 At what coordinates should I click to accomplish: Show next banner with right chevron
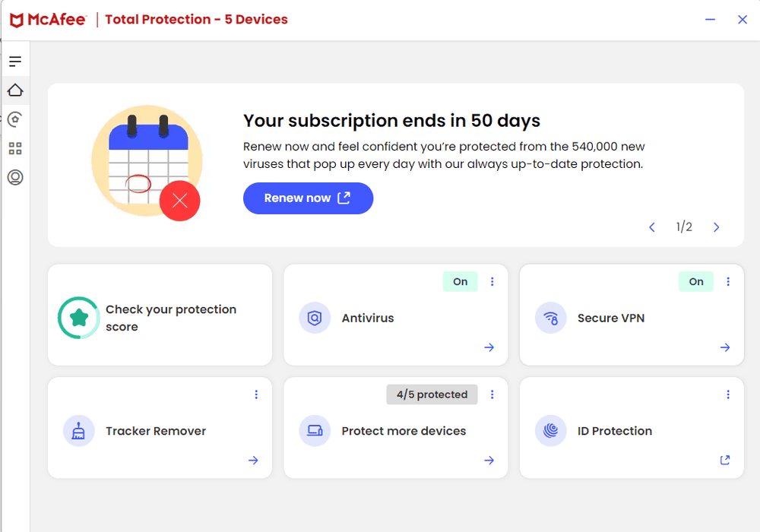coord(717,226)
